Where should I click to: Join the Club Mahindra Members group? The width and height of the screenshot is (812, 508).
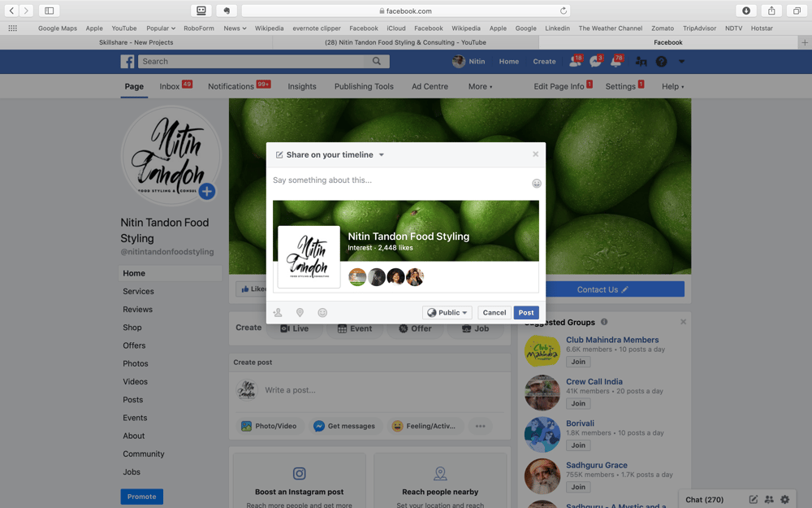578,362
